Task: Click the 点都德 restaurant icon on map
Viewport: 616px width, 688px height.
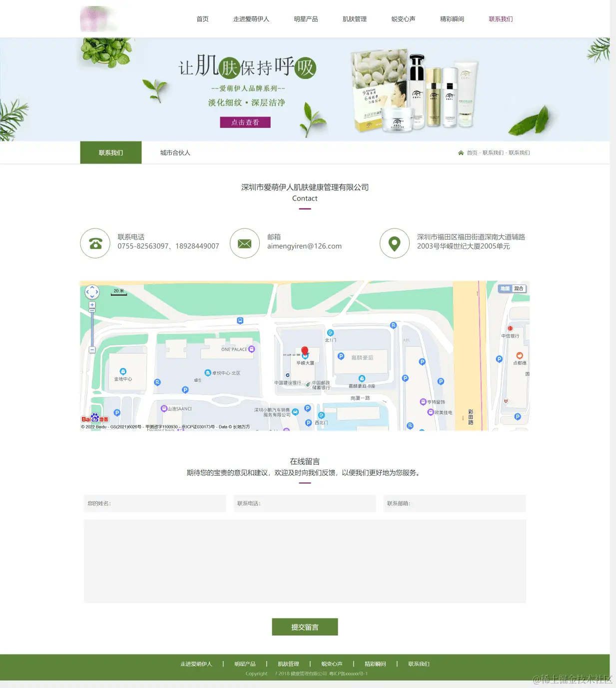Action: pyautogui.click(x=520, y=355)
